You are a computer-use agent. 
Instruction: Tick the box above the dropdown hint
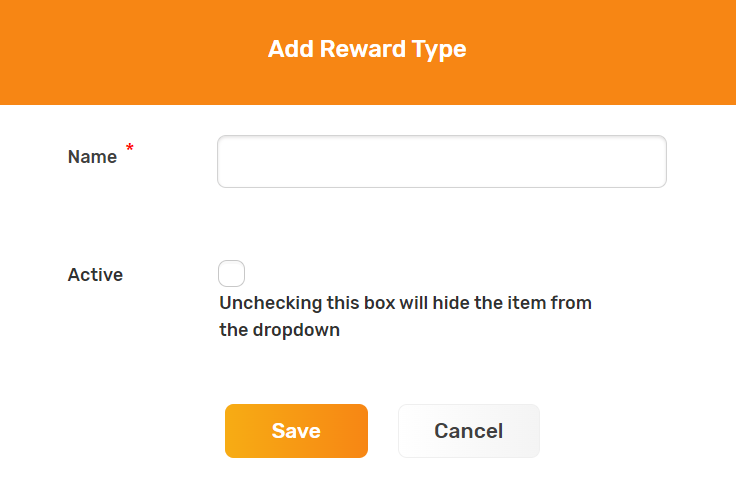coord(231,274)
